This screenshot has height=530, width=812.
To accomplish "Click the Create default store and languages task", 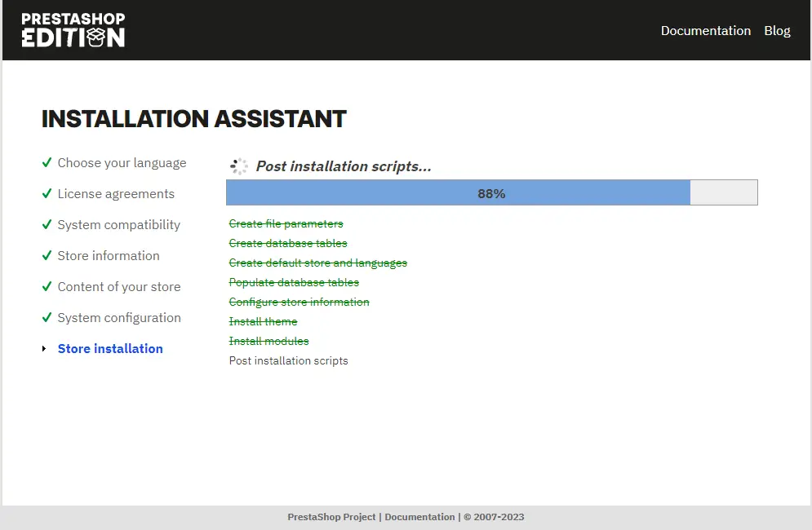I will coord(318,263).
